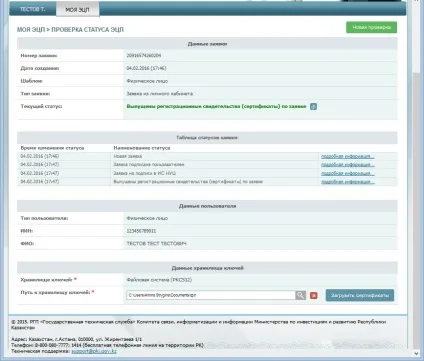
Task: Open details link for the Выпущены регистрационные свидетельства table row
Action: click(348, 182)
